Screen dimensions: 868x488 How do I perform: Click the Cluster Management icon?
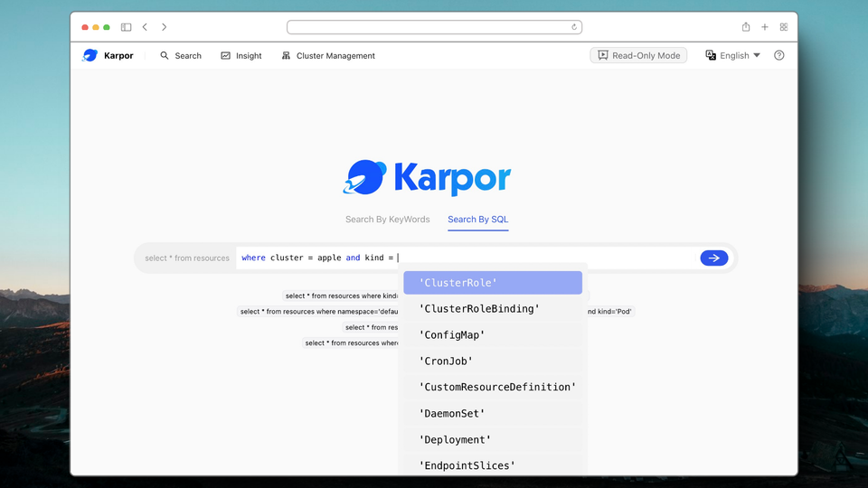286,55
